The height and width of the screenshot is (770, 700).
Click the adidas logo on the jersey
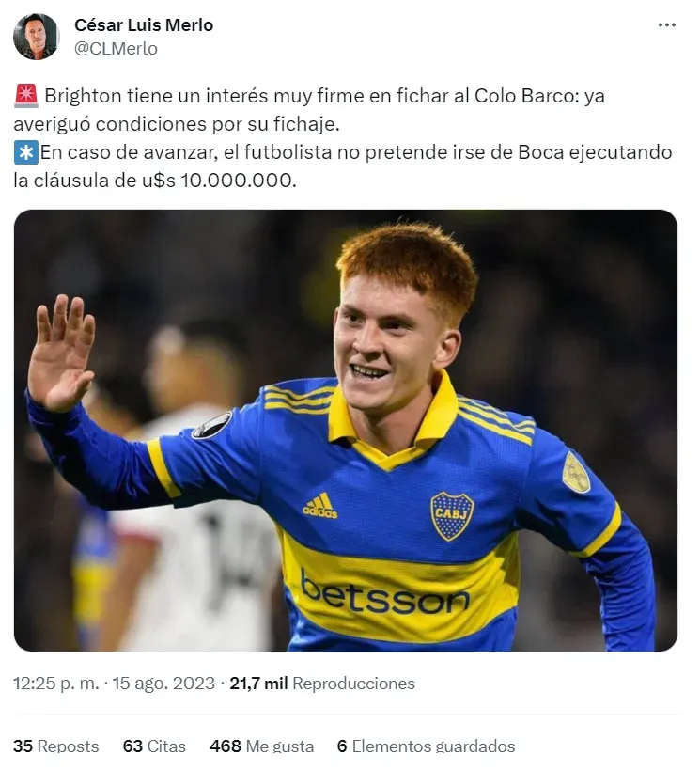pyautogui.click(x=320, y=507)
